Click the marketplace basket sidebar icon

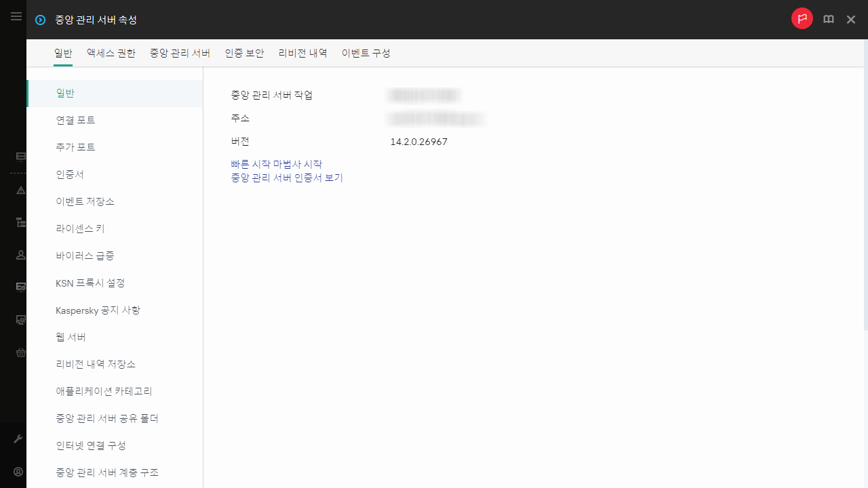(20, 352)
